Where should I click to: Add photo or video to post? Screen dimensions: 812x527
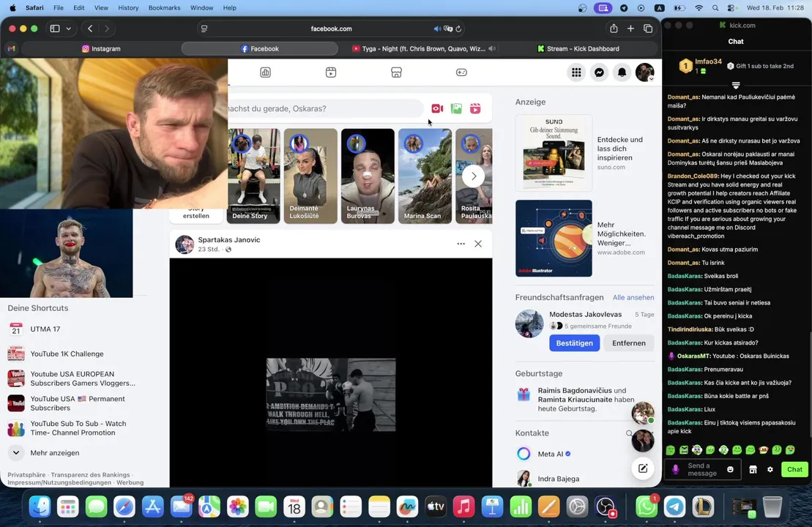click(456, 109)
